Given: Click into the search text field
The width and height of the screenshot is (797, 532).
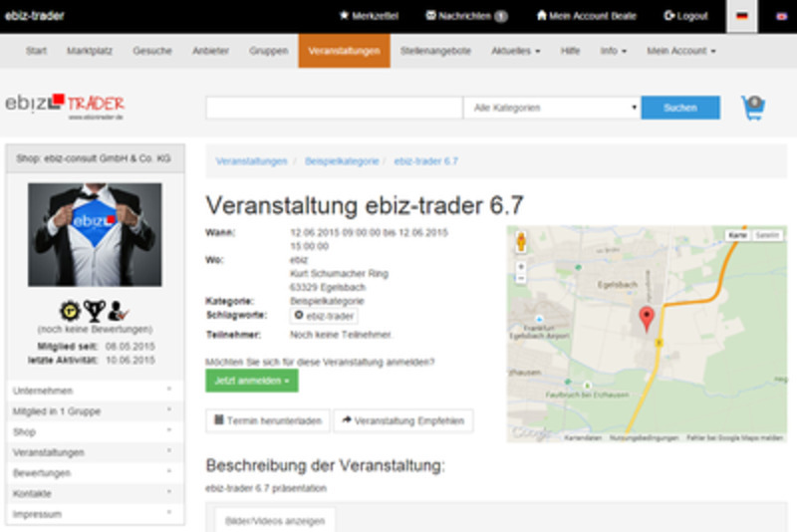Looking at the screenshot, I should [x=334, y=108].
